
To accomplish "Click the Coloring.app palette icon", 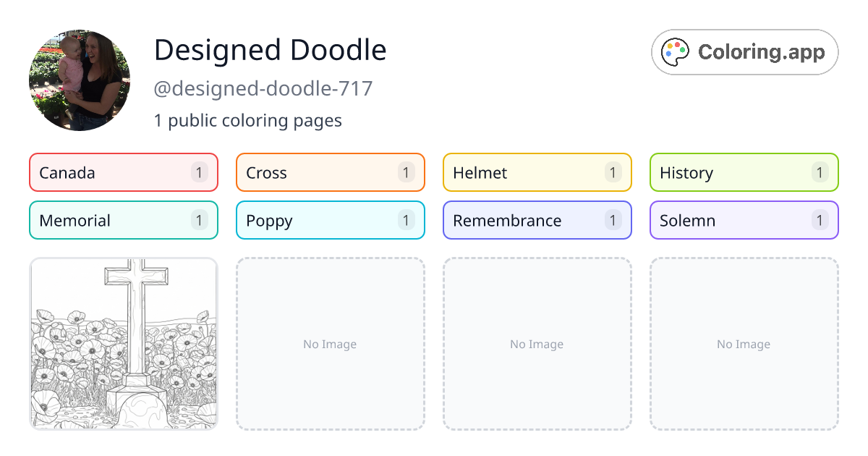I will [x=676, y=52].
